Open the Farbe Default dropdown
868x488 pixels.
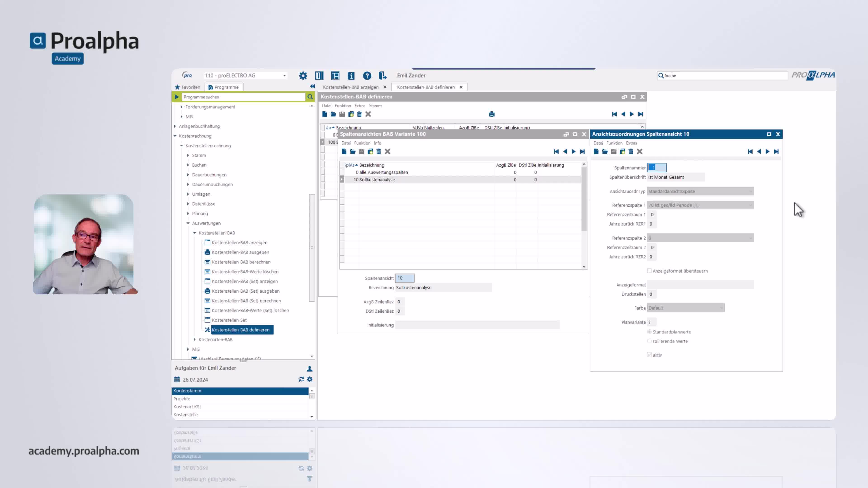coord(721,308)
